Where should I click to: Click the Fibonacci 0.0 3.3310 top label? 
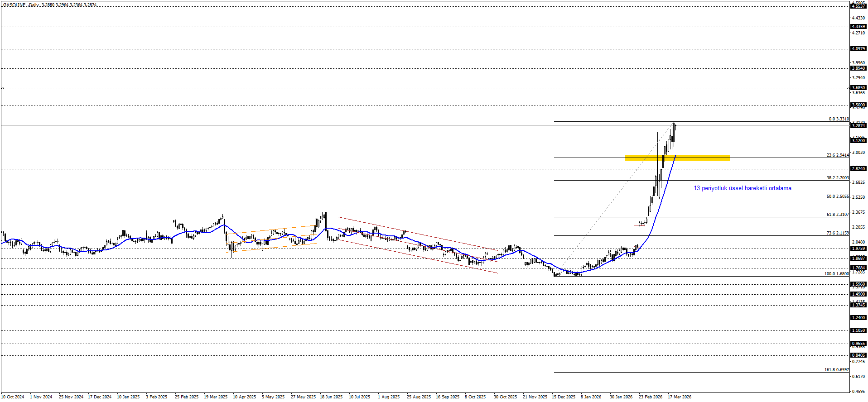[x=839, y=119]
